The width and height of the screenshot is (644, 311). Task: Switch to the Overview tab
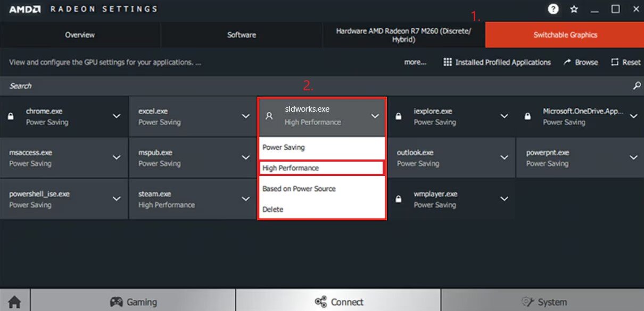(80, 35)
